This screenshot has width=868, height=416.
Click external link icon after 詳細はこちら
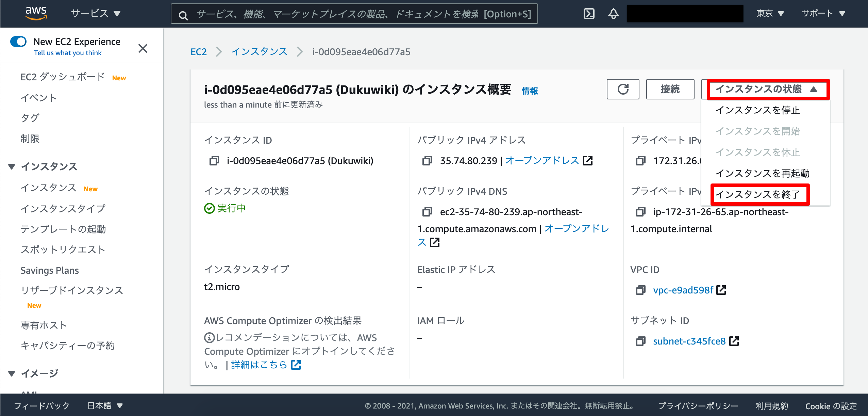[x=296, y=365]
